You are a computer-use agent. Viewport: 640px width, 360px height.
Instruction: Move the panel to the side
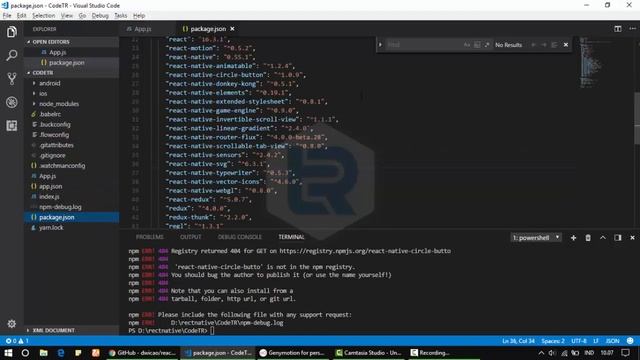618,238
